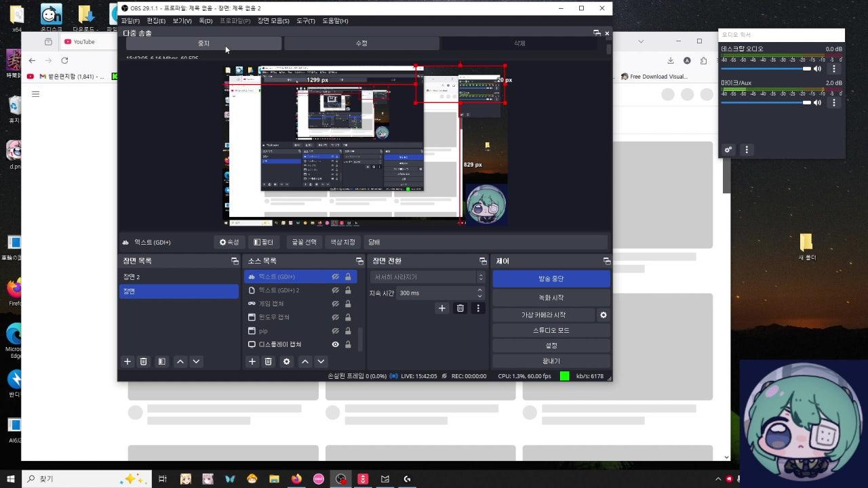
Task: Open the 마이크/Aux three-dot options menu
Action: coord(834,102)
